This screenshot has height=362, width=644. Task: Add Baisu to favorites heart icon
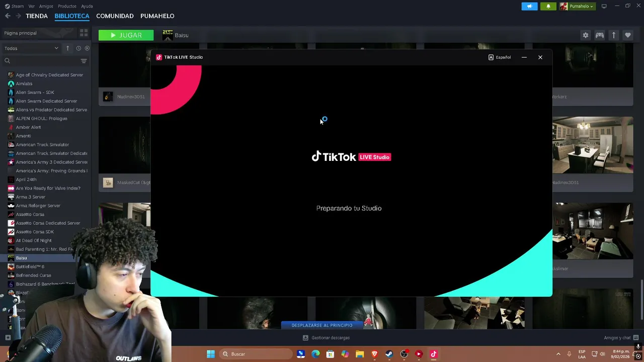(x=628, y=35)
